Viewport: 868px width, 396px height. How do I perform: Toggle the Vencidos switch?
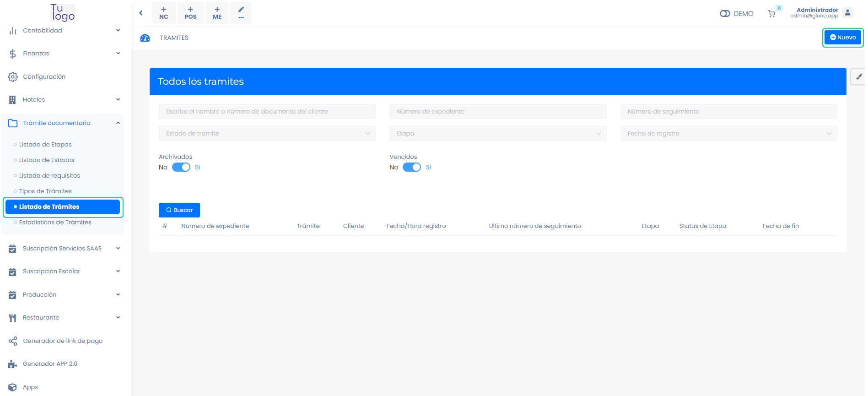pyautogui.click(x=412, y=167)
